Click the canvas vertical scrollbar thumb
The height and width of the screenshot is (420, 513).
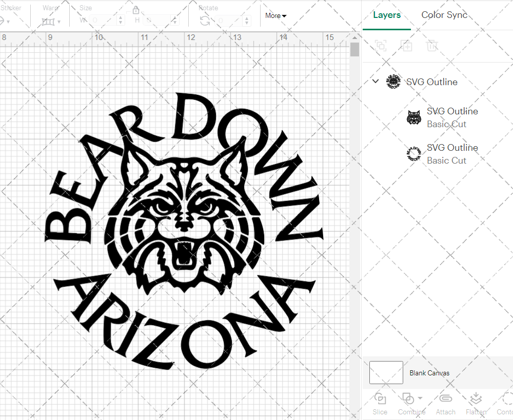pyautogui.click(x=354, y=50)
